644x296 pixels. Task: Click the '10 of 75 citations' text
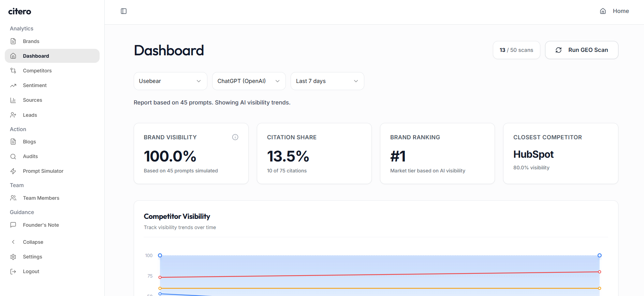point(287,171)
